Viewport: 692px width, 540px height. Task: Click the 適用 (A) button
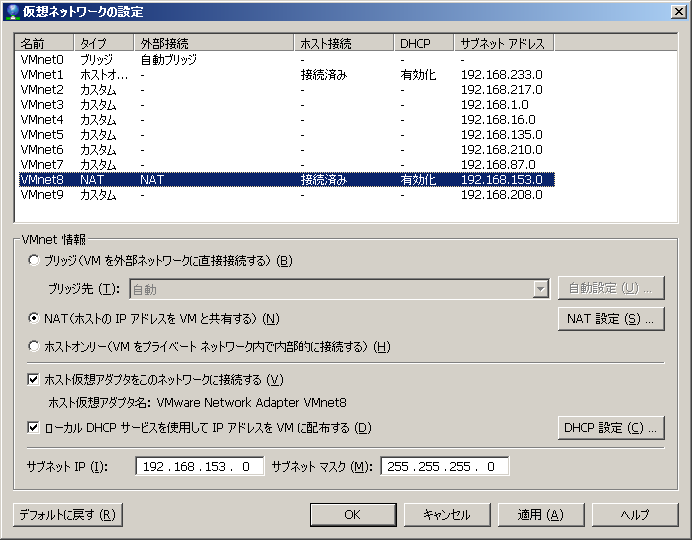541,514
